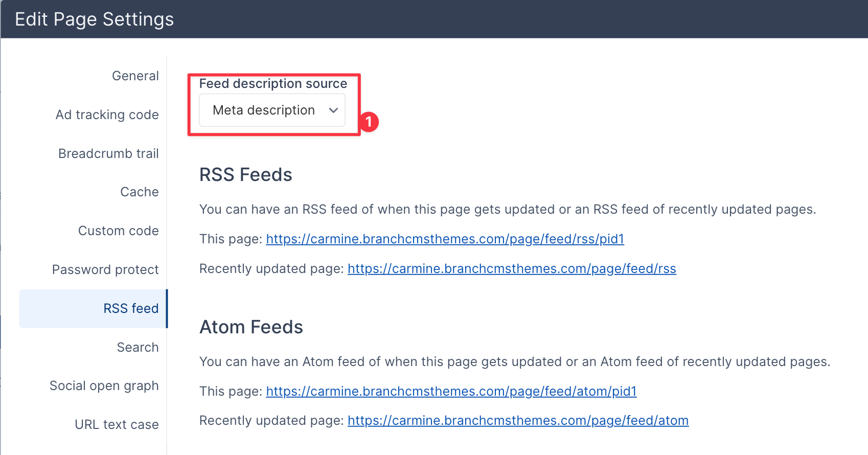Go to Social open graph settings
Image resolution: width=868 pixels, height=455 pixels.
104,385
